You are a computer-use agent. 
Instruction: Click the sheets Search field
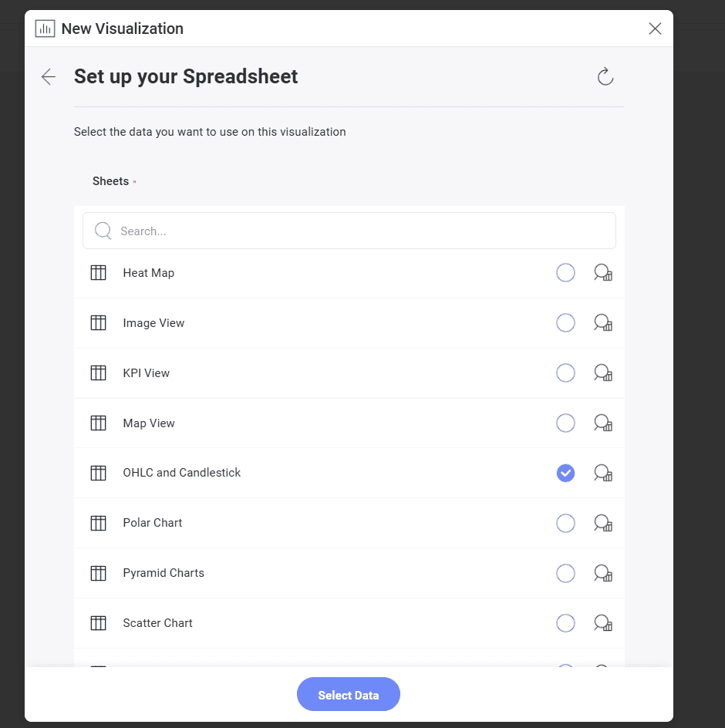click(349, 231)
